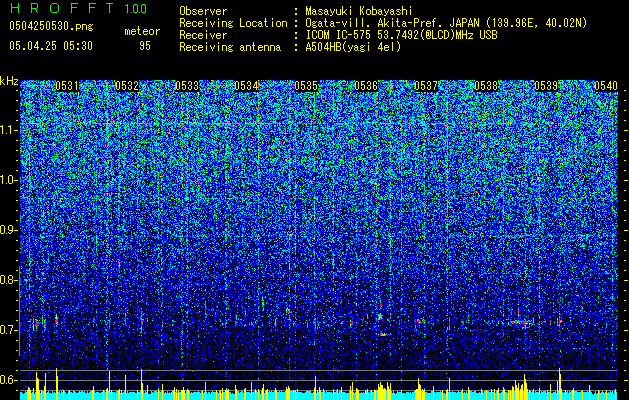Click the Receiving Location line Ogata-vill. Akita-Pref.

pyautogui.click(x=446, y=23)
